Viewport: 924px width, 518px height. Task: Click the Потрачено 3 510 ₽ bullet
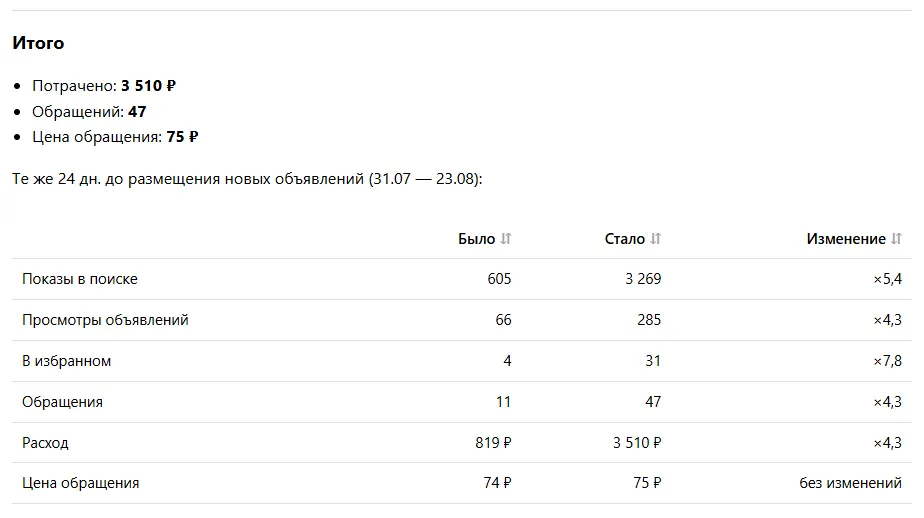pyautogui.click(x=104, y=86)
